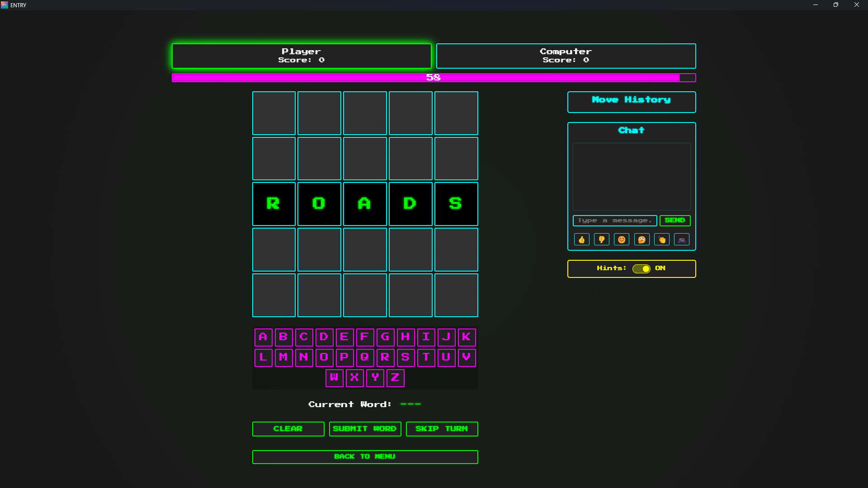Click the grid tile with letter S
Image resolution: width=868 pixels, height=488 pixels.
tap(456, 204)
